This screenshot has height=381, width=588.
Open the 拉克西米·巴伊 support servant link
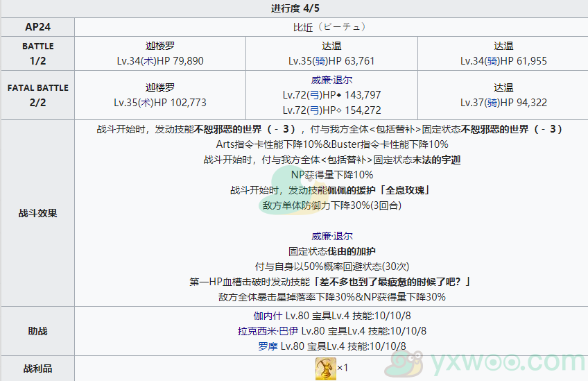tap(268, 331)
